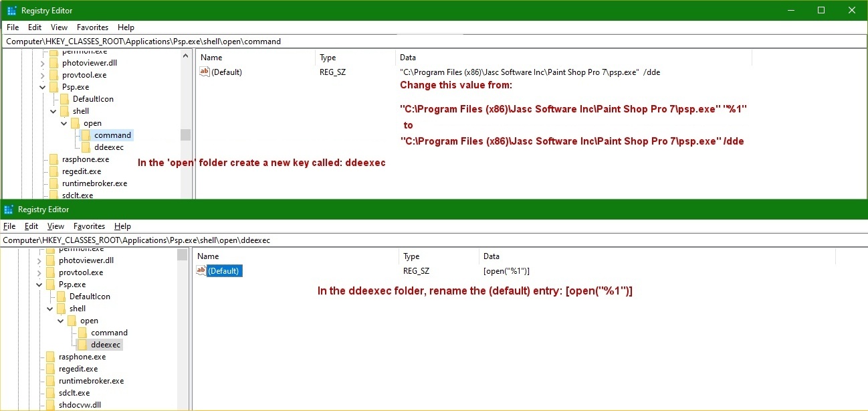868x411 pixels.
Task: Sort by Name column in bottom window
Action: coord(296,256)
